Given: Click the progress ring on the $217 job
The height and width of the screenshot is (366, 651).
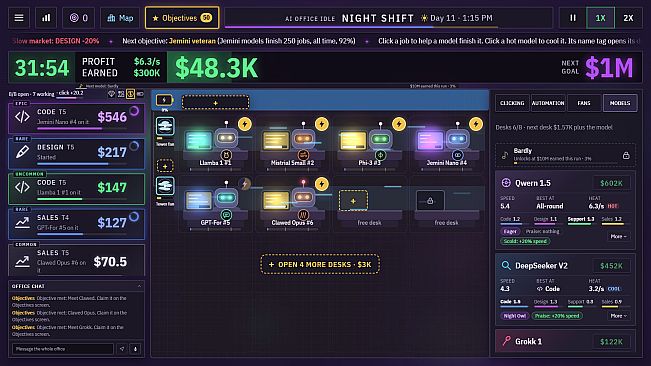Looking at the screenshot, I should tap(134, 146).
